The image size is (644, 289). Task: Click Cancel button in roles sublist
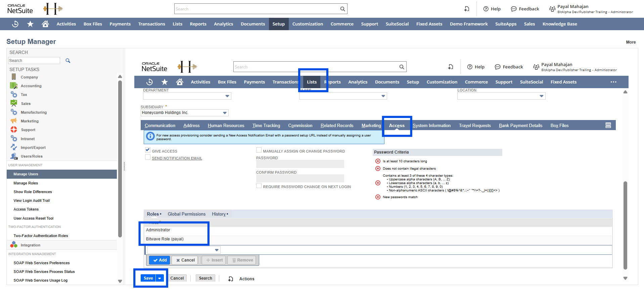185,260
